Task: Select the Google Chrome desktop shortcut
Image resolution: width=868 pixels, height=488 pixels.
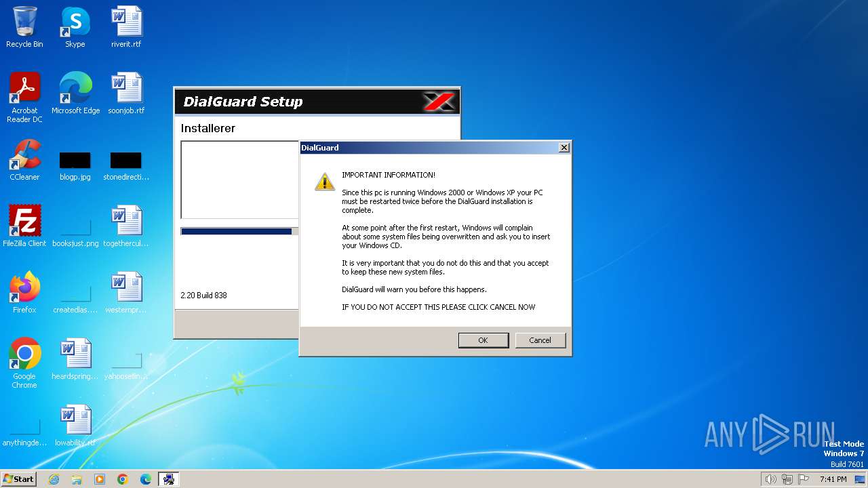Action: pos(24,364)
